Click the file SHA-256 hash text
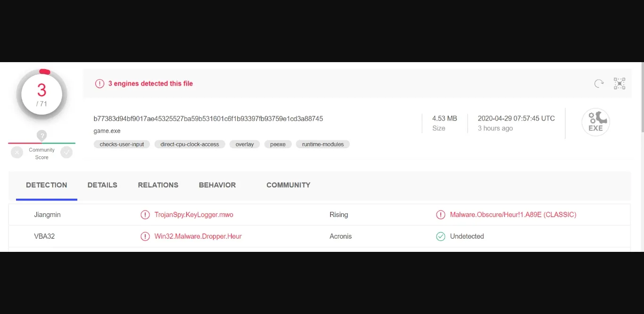Image resolution: width=644 pixels, height=314 pixels. click(208, 119)
